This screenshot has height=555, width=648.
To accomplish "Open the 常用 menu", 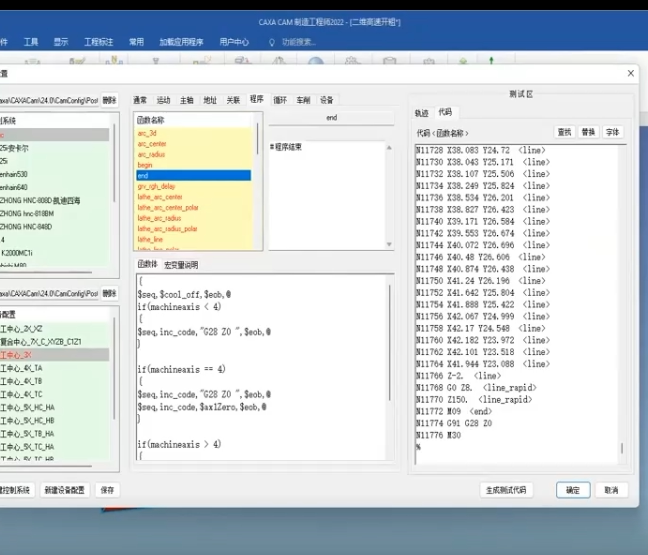I will click(x=136, y=42).
